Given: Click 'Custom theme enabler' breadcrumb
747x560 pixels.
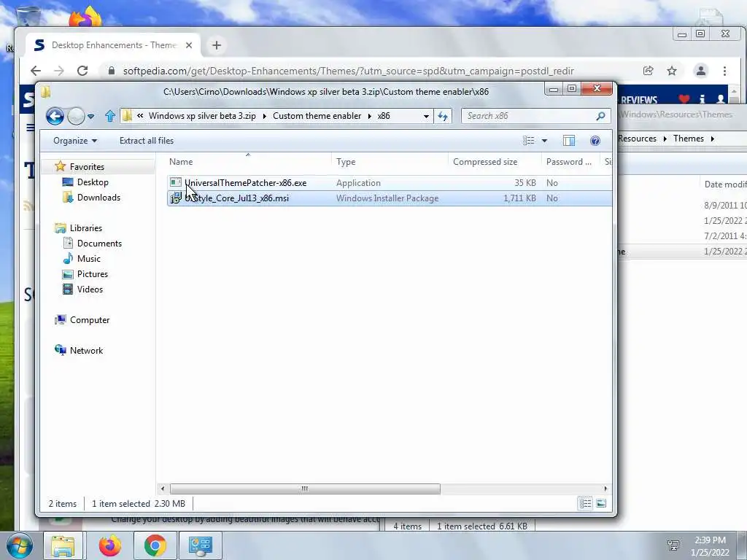Looking at the screenshot, I should click(317, 116).
